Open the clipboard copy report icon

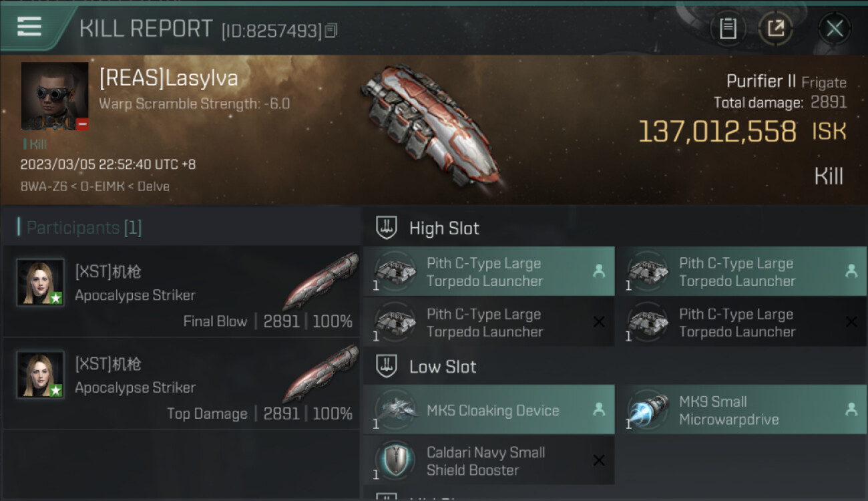click(728, 29)
